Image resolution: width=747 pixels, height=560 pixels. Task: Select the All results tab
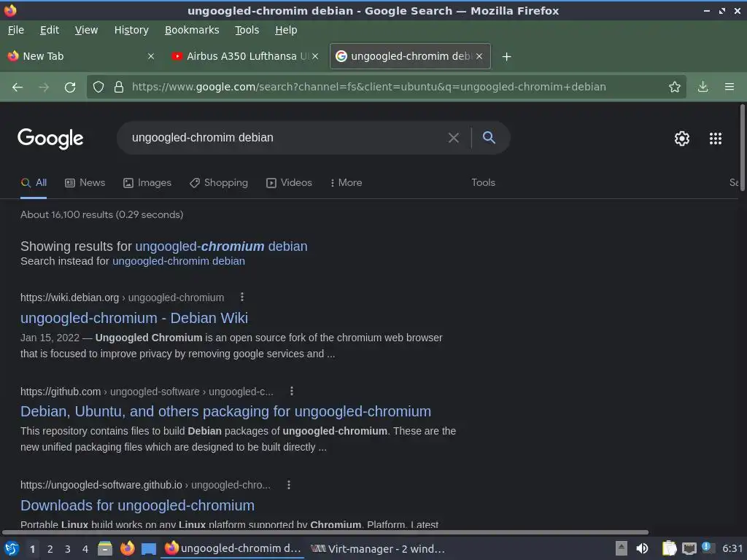click(34, 182)
